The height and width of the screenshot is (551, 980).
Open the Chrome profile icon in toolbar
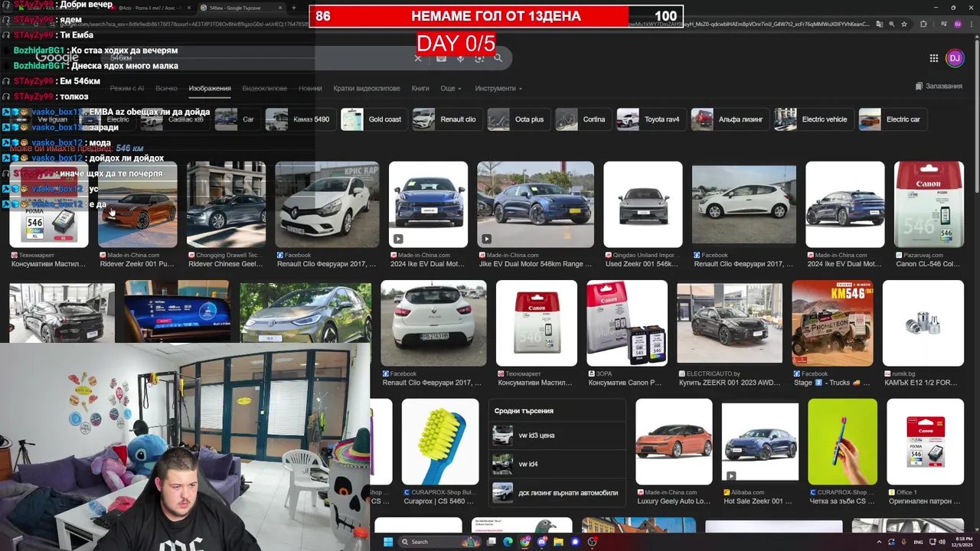pyautogui.click(x=957, y=24)
